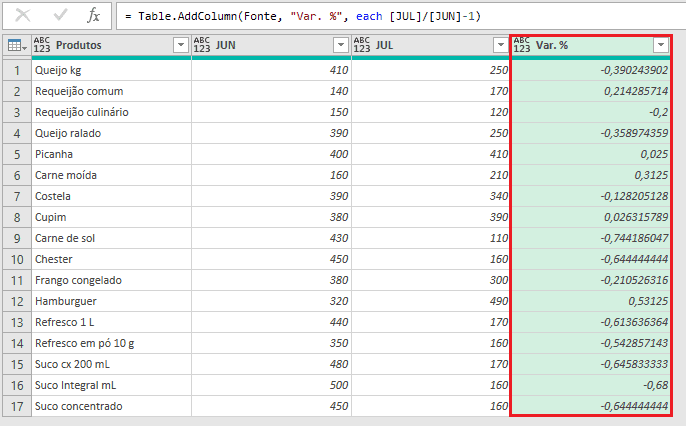The height and width of the screenshot is (426, 686).
Task: Click JUL value 120 for Requeijão culinário
Action: tap(431, 112)
